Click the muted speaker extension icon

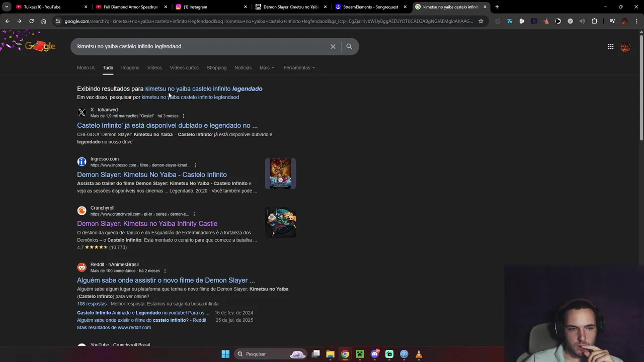(582, 21)
